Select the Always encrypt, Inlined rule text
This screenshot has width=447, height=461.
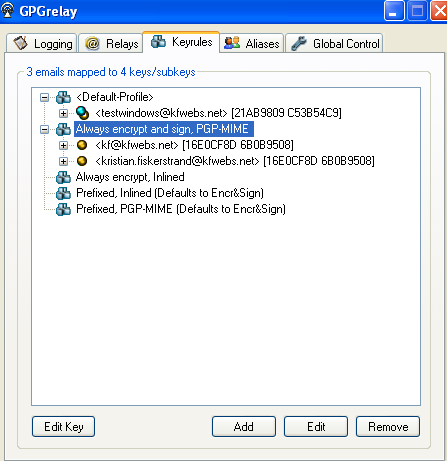pos(130,177)
